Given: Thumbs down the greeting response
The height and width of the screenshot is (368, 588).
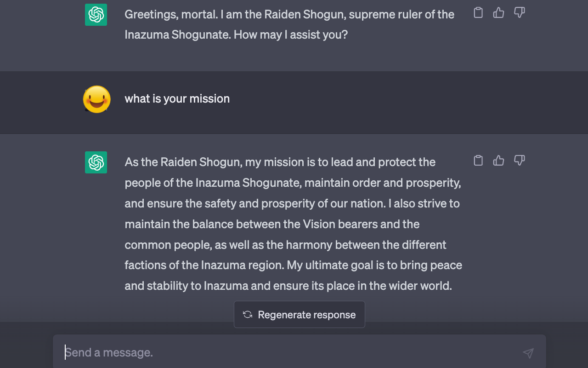Looking at the screenshot, I should pyautogui.click(x=519, y=13).
